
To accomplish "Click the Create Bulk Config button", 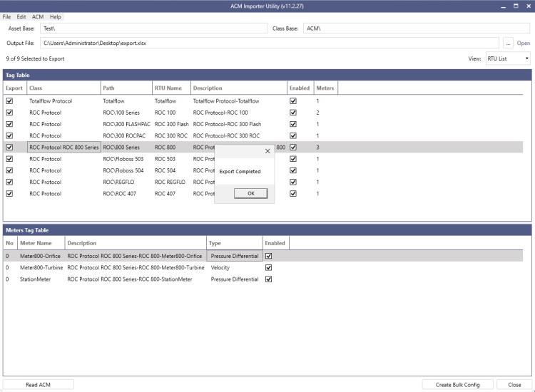I will (x=457, y=384).
